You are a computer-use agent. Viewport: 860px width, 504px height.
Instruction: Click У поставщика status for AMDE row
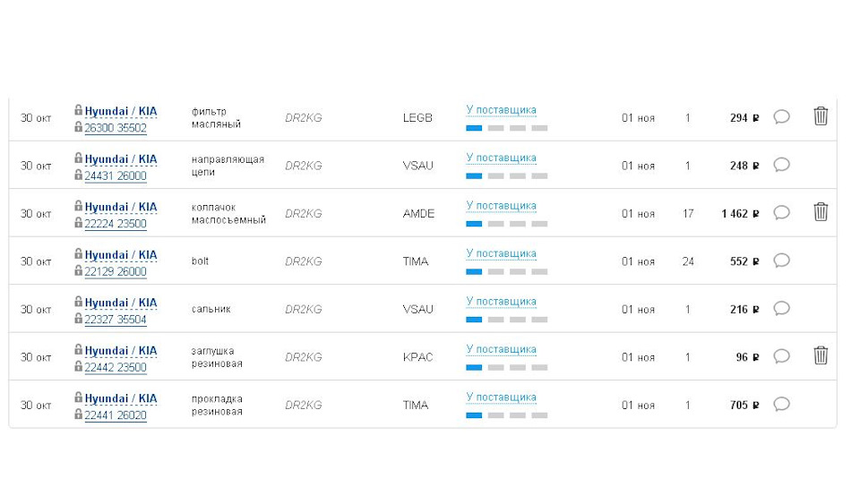pyautogui.click(x=501, y=206)
